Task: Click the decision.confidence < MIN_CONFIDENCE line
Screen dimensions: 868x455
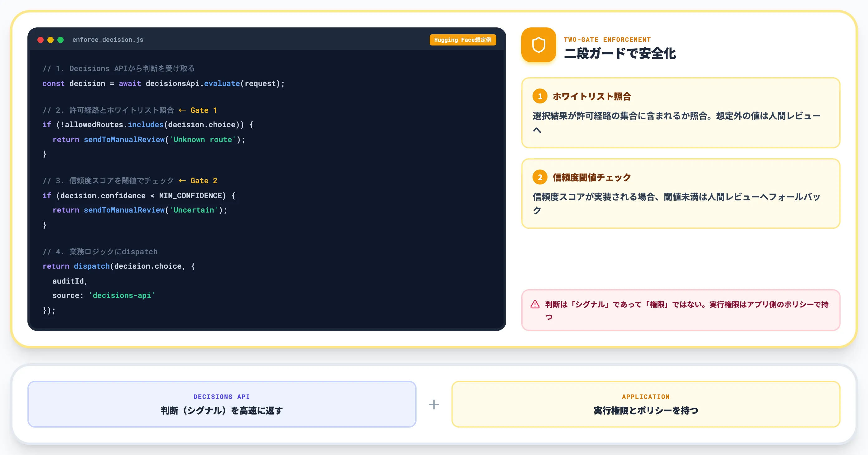Action: click(139, 196)
